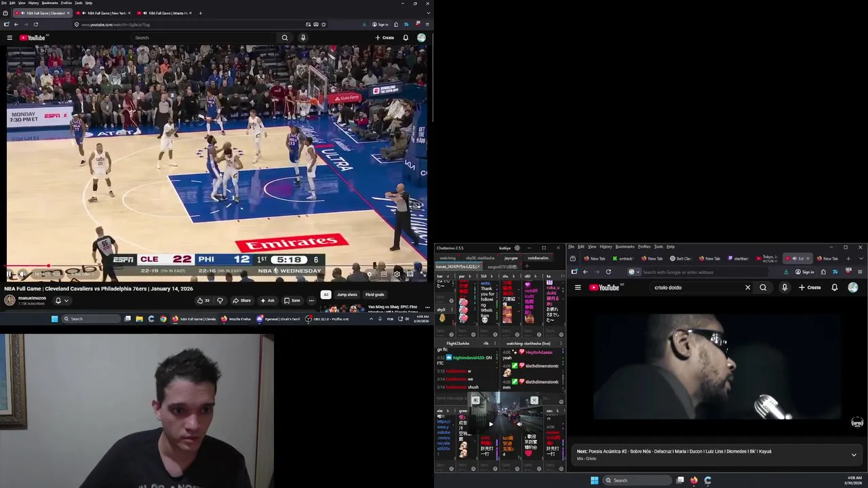Switch to the notdianalim tab in Chatterino
Viewport: 868px width, 488px height.
tap(538, 258)
